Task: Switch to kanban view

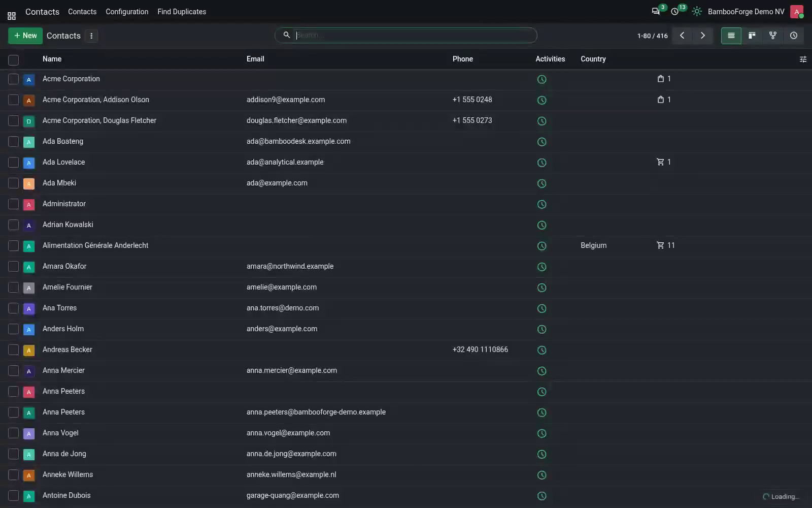Action: click(x=752, y=36)
